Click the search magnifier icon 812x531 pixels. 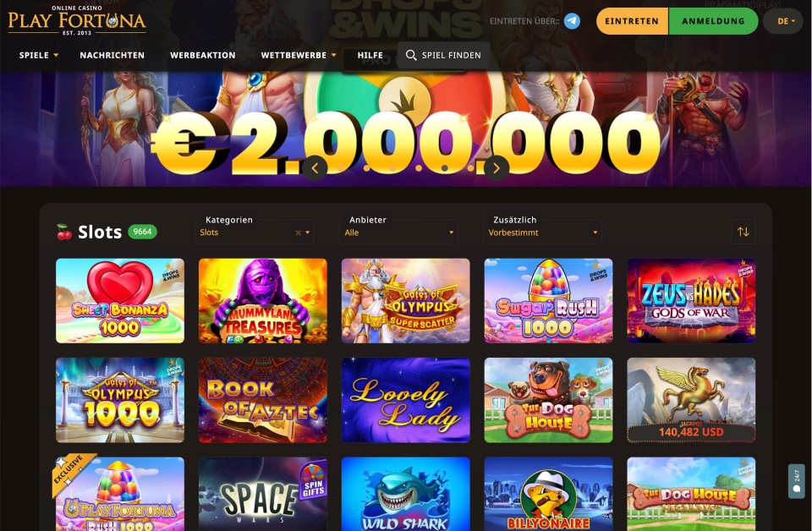(411, 55)
